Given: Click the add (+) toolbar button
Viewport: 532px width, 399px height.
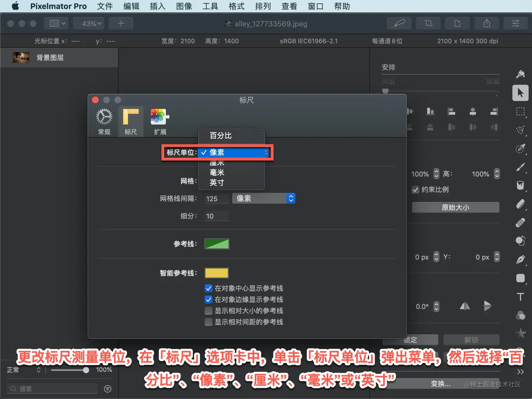Looking at the screenshot, I should click(x=121, y=24).
